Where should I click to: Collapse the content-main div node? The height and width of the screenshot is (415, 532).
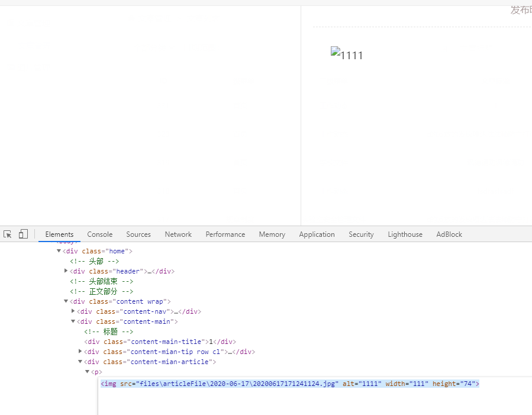tap(73, 321)
